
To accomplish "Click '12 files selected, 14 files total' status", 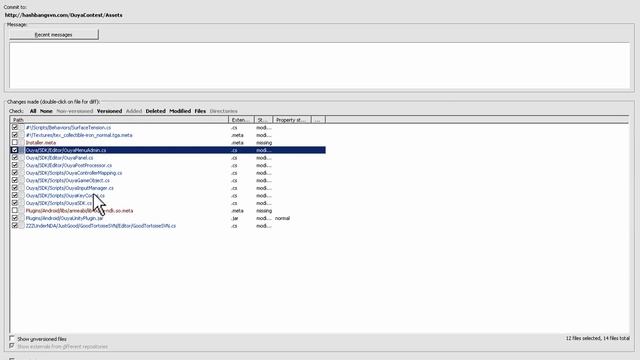I will (598, 338).
